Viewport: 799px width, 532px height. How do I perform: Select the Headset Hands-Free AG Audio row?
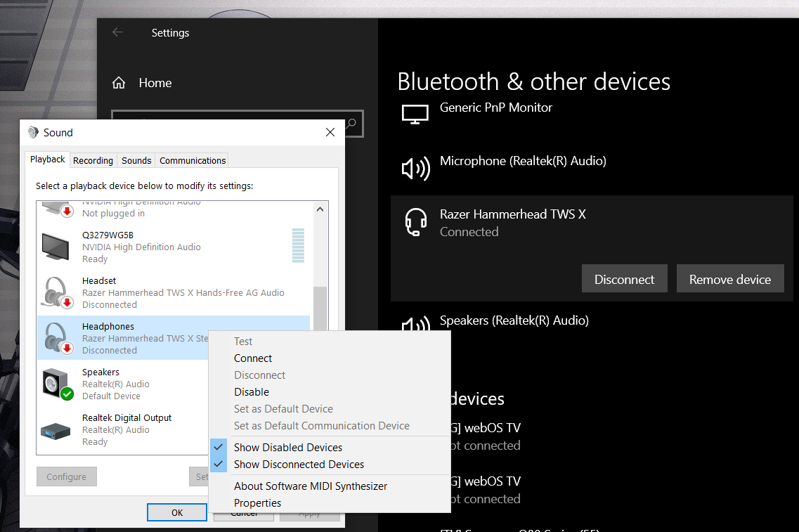[x=174, y=292]
